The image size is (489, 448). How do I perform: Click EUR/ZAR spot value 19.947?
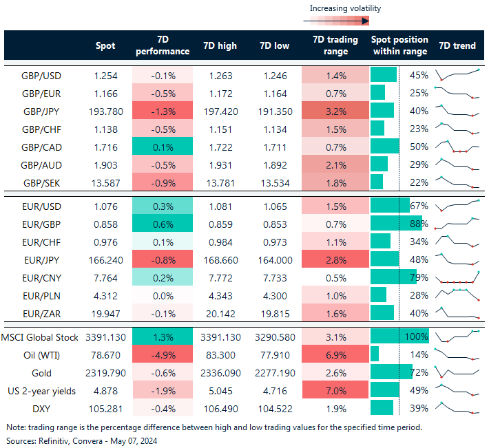(106, 314)
